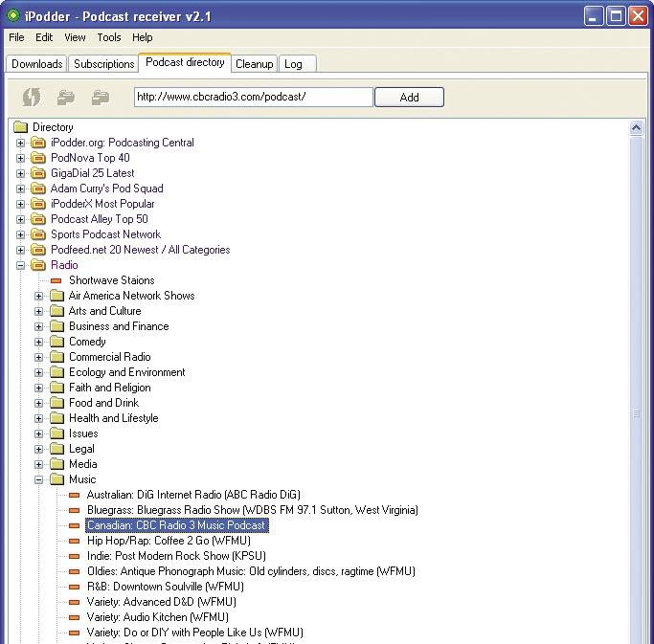Click the feed icon beside Variety: Do or DIY
The height and width of the screenshot is (644, 654).
click(x=75, y=633)
